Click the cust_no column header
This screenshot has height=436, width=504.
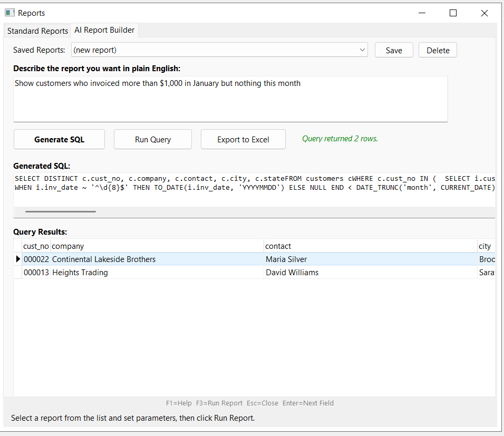coord(35,246)
